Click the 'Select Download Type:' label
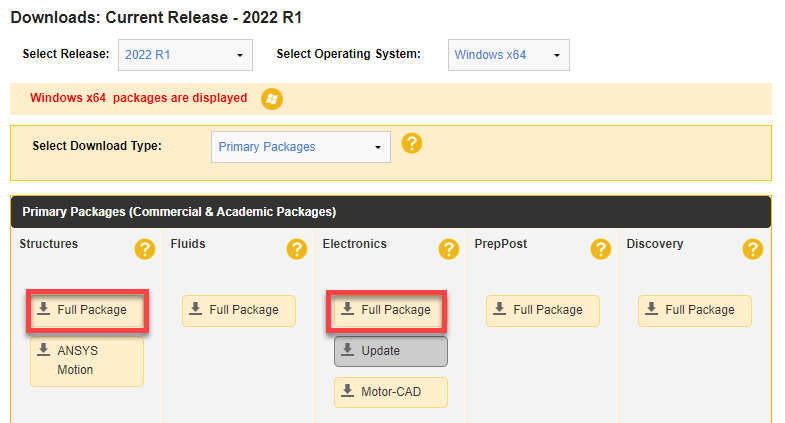Screen dimensions: 785x423 coord(97,146)
